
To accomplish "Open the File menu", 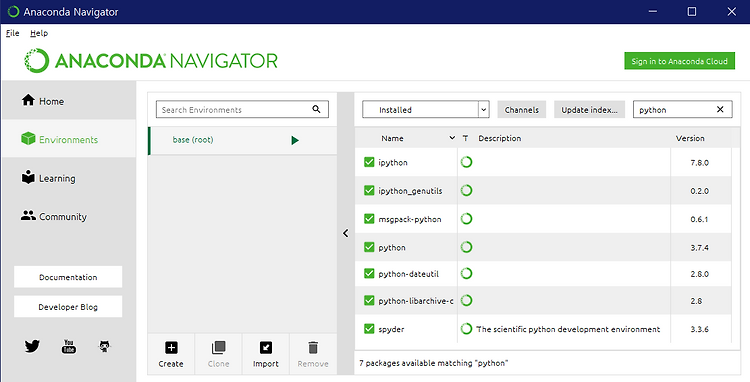I will (12, 33).
